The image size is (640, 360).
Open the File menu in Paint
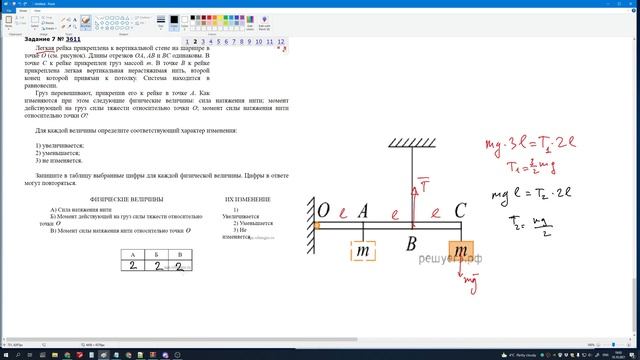point(9,11)
